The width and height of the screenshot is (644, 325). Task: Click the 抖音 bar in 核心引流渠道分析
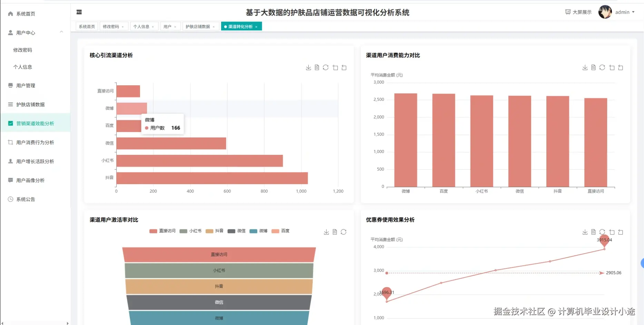[x=212, y=178]
